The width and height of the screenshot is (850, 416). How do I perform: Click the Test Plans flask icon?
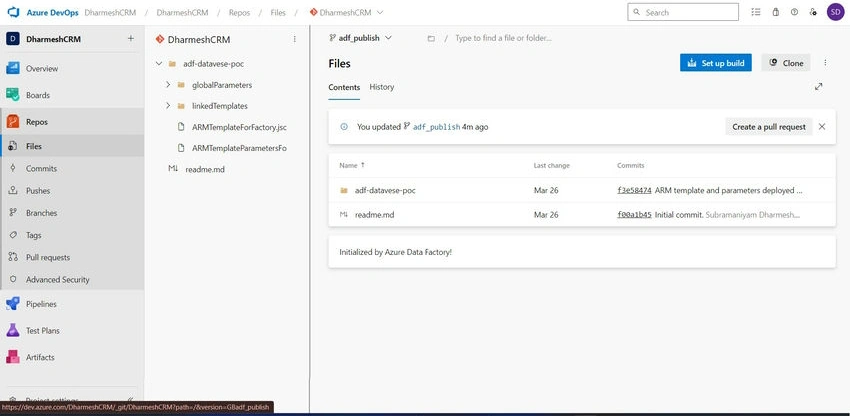coord(13,330)
